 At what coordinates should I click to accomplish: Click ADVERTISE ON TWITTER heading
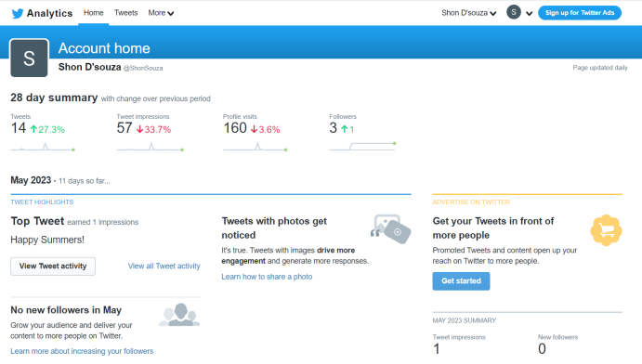471,202
